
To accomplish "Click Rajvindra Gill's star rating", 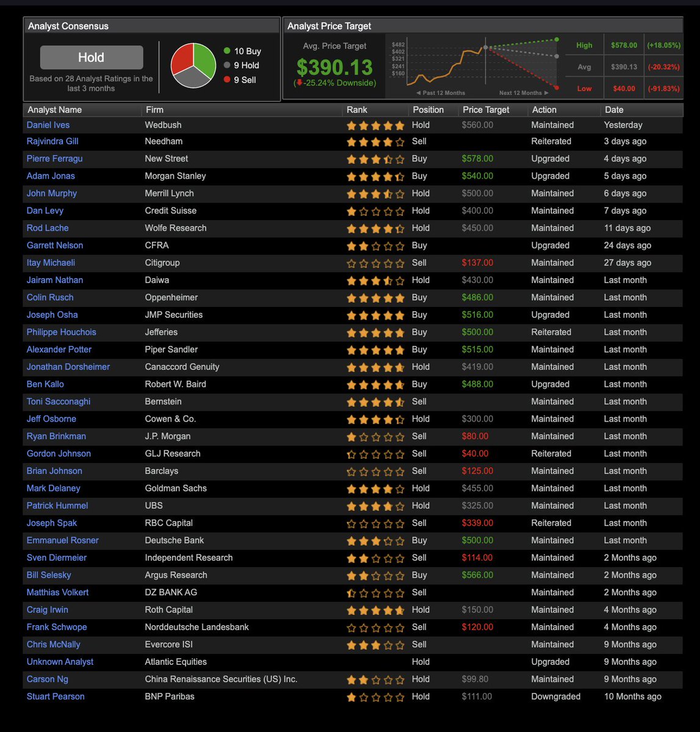I will [375, 142].
